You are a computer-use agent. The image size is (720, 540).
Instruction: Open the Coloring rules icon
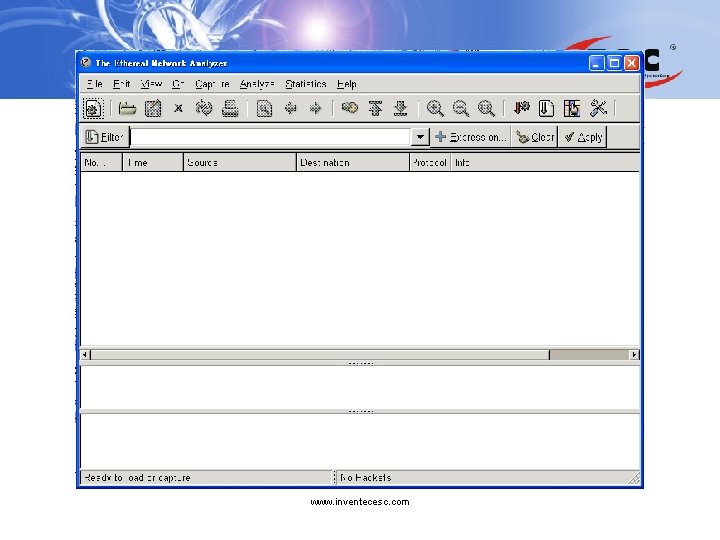pos(572,108)
